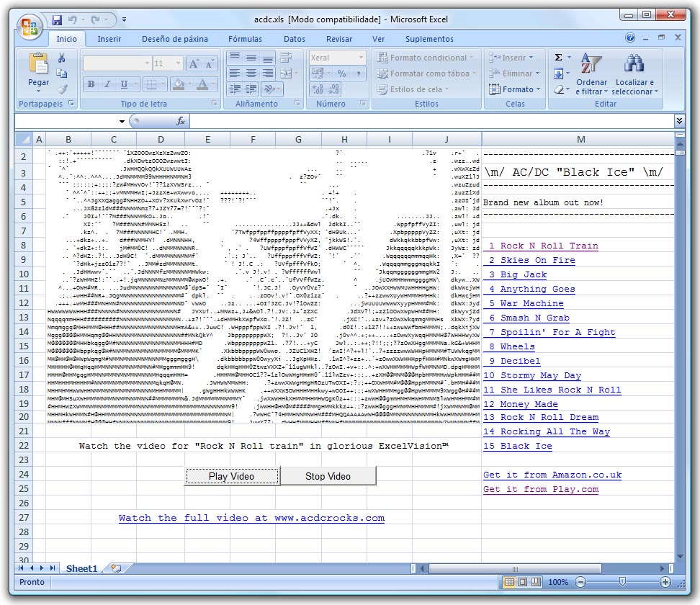The image size is (700, 605).
Task: Click the Copy icon in Portapapeis
Action: [x=62, y=73]
